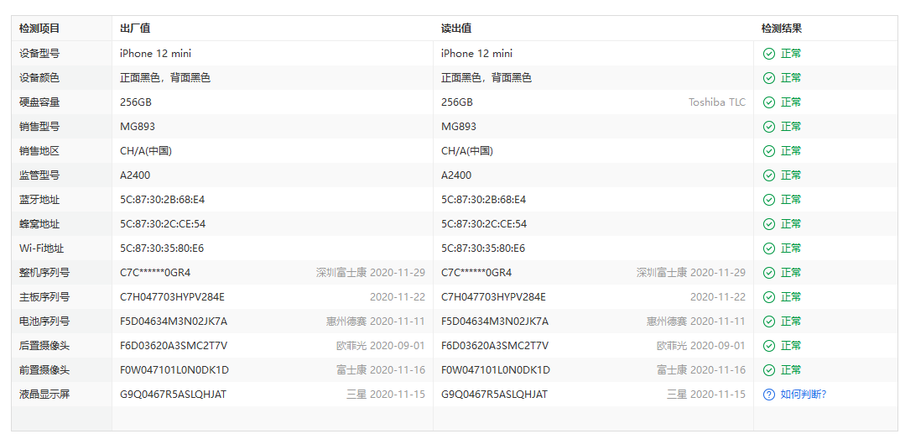The height and width of the screenshot is (434, 900).
Task: Select the 蜂窝地址 row label
Action: point(39,224)
